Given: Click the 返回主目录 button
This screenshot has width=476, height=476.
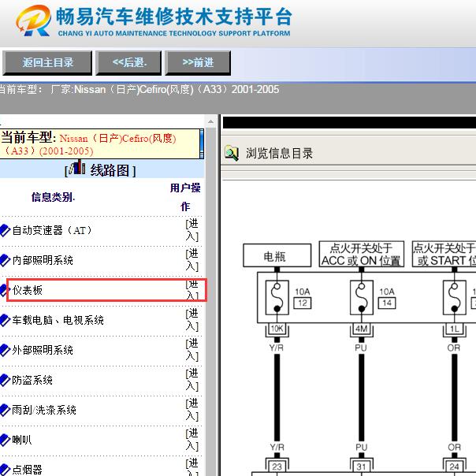Looking at the screenshot, I should coord(47,63).
